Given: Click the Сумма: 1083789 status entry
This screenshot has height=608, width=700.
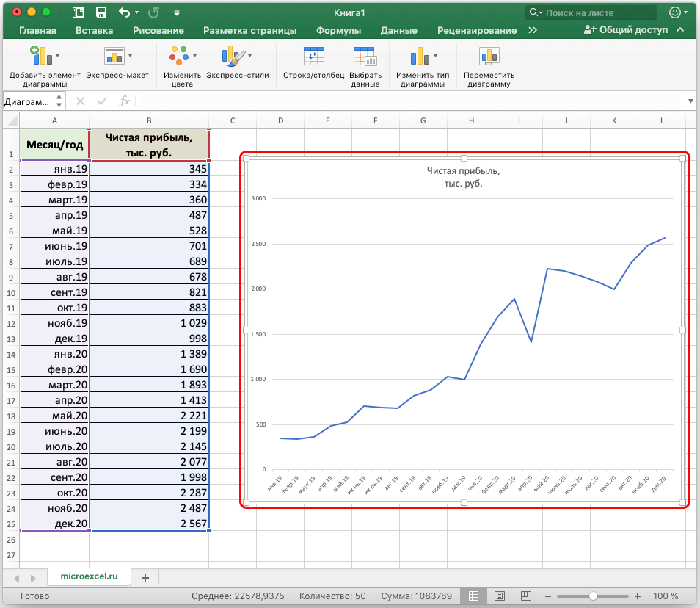Looking at the screenshot, I should pos(416,596).
